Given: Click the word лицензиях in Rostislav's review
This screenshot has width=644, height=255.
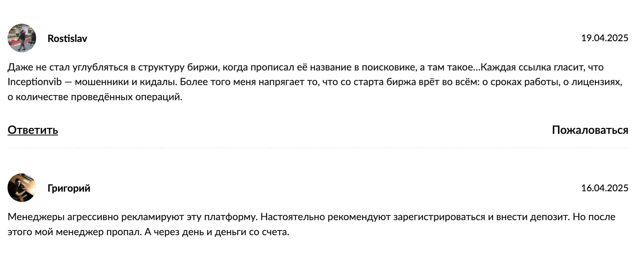Looking at the screenshot, I should [597, 82].
